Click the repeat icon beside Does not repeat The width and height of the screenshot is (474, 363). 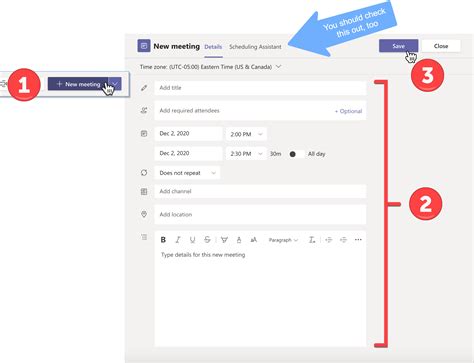(x=144, y=173)
